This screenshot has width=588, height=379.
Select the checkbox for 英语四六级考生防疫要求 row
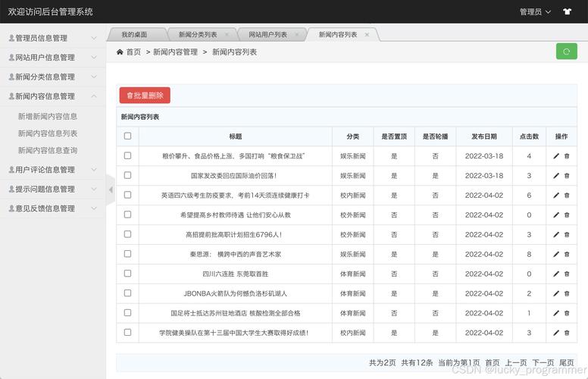[x=127, y=195]
